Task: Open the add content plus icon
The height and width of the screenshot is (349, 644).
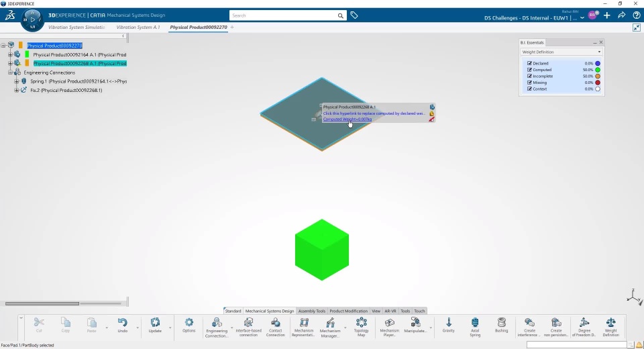Action: point(607,15)
